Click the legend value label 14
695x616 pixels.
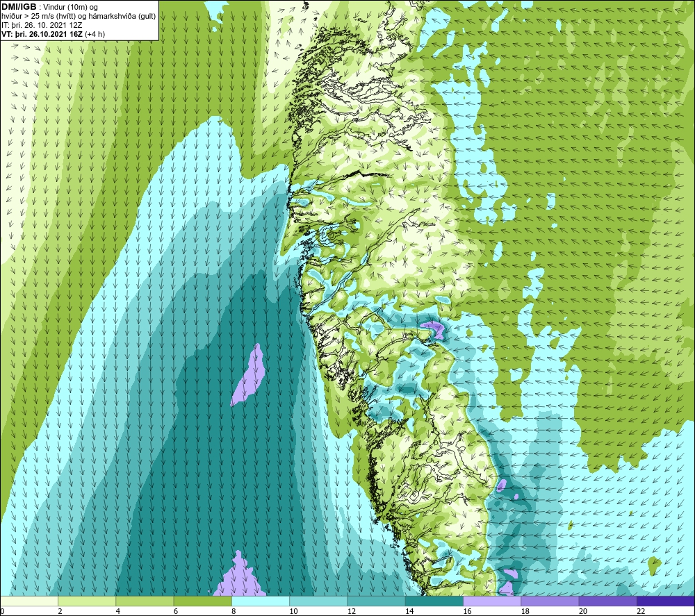click(x=409, y=611)
